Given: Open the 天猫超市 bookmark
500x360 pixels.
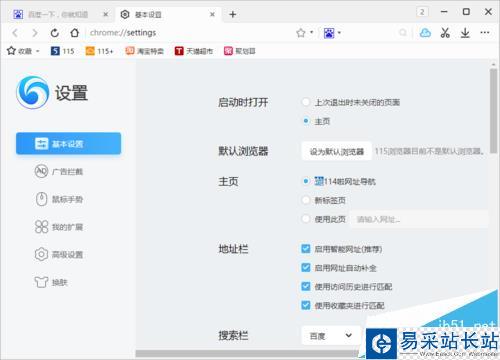Looking at the screenshot, I should pos(194,51).
